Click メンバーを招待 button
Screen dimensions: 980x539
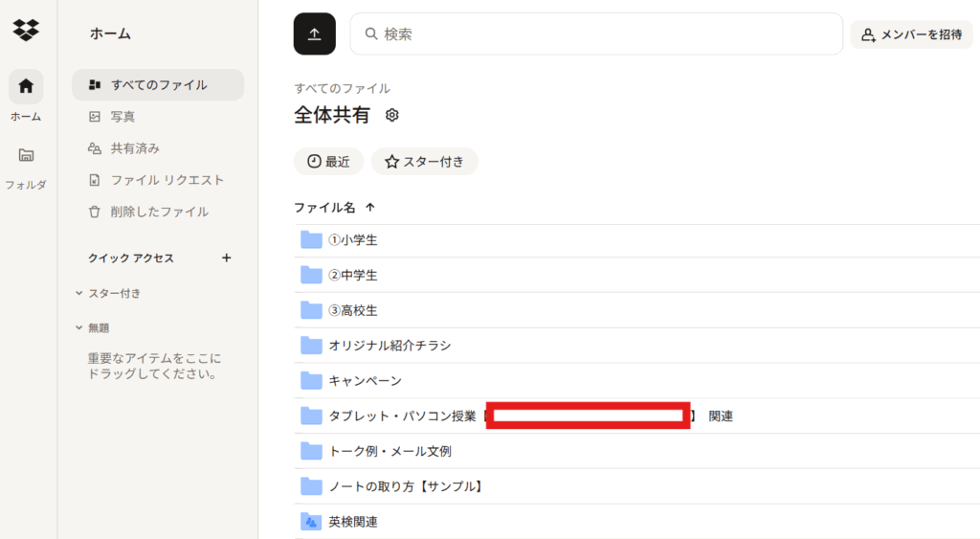coord(911,34)
